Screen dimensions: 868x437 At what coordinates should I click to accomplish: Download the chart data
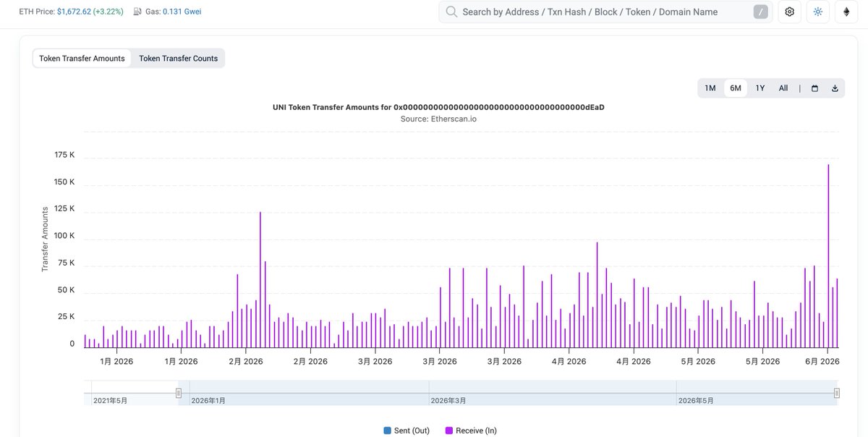tap(835, 88)
